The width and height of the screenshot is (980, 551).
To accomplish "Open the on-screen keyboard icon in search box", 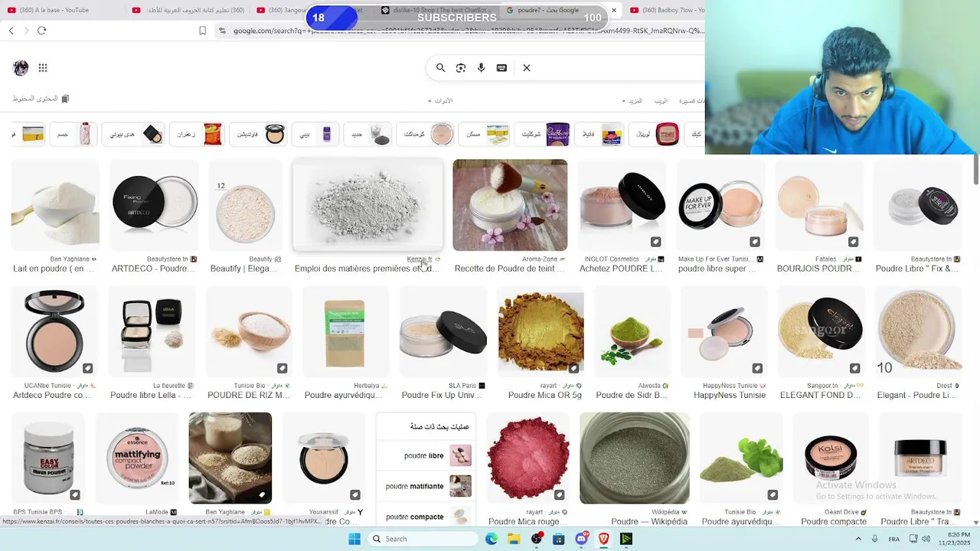I will (501, 68).
